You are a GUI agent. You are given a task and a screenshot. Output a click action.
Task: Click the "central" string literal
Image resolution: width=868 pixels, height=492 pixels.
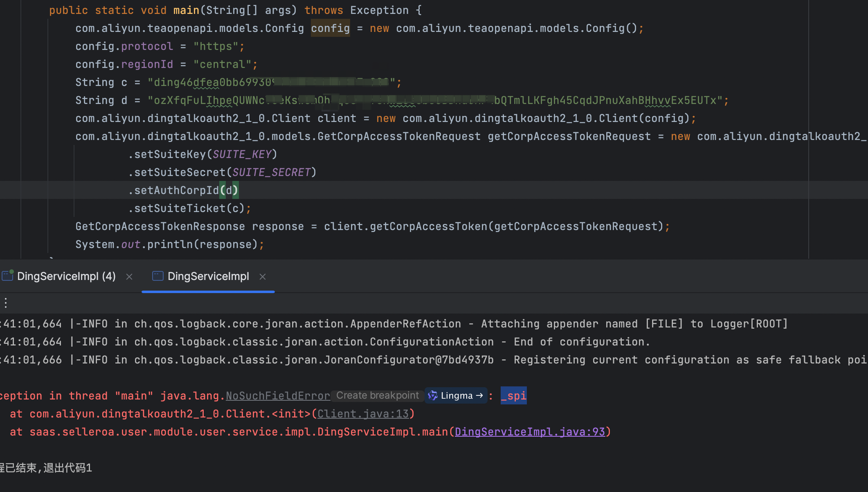coord(222,64)
